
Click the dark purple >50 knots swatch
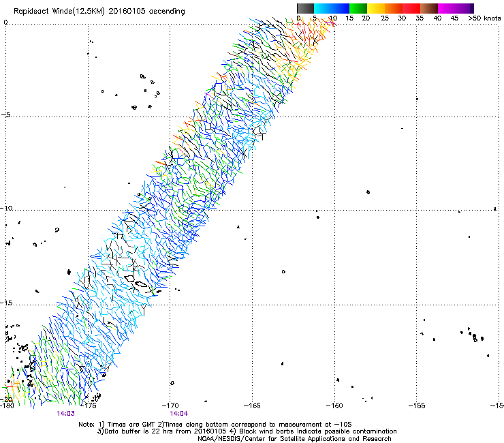click(472, 8)
